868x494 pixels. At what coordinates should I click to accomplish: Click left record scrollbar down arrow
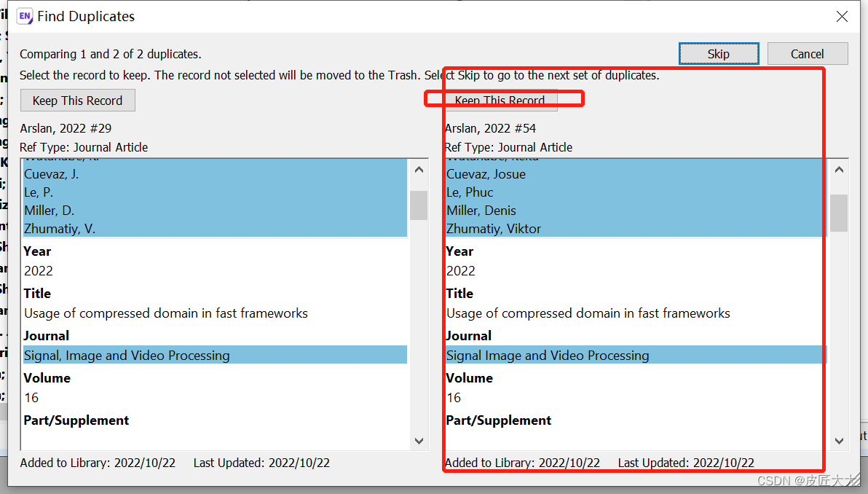coord(419,441)
